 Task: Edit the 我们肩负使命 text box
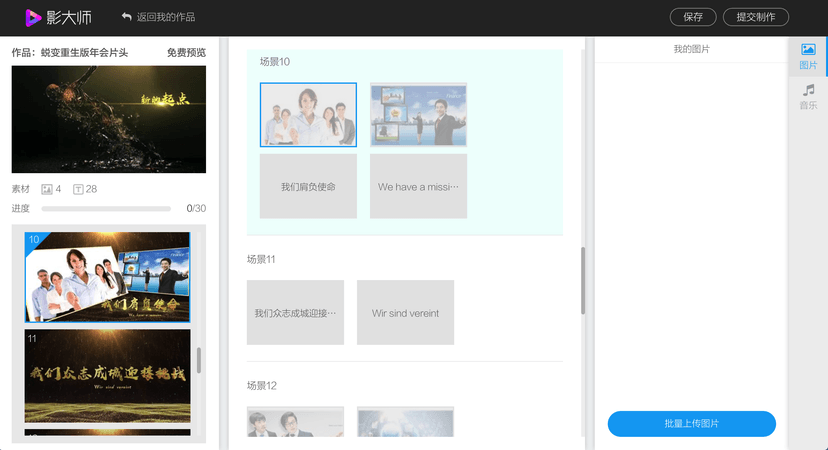click(308, 186)
